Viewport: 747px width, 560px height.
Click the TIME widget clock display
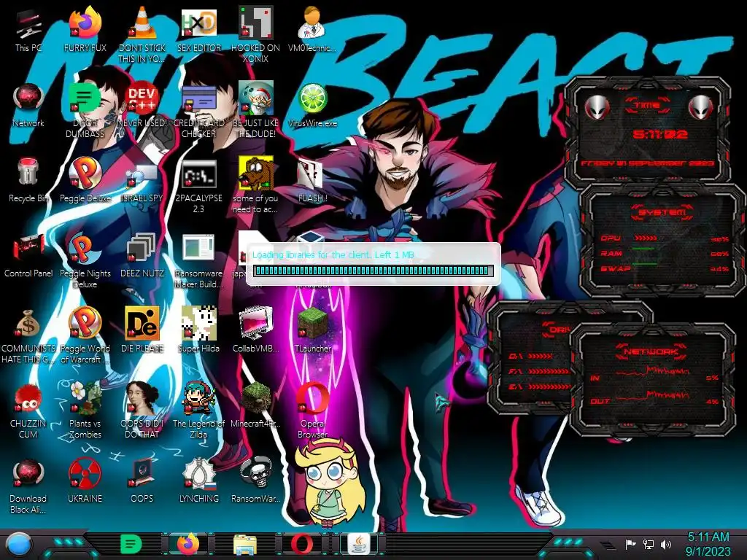(x=660, y=134)
